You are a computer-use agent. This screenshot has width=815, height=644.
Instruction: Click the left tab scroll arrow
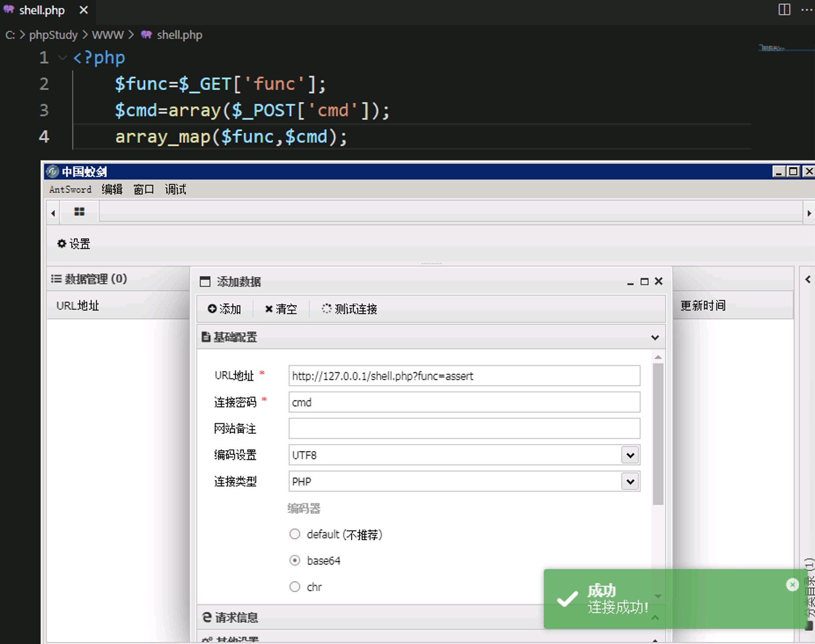[53, 213]
